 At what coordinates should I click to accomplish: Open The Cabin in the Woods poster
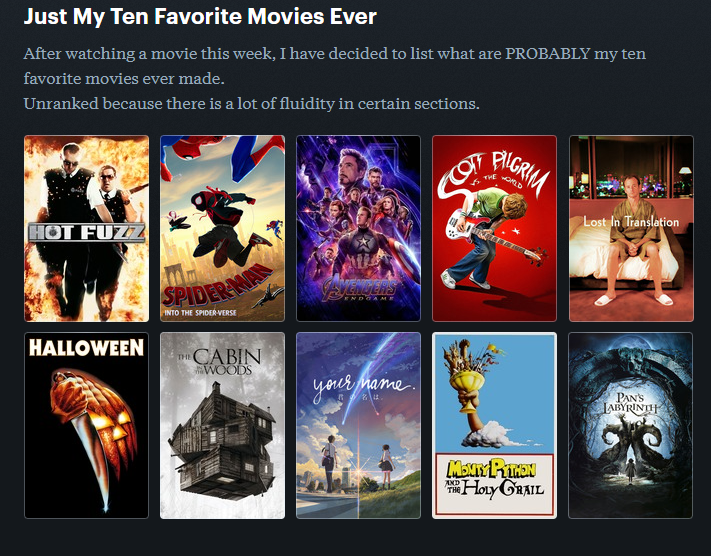pyautogui.click(x=222, y=425)
